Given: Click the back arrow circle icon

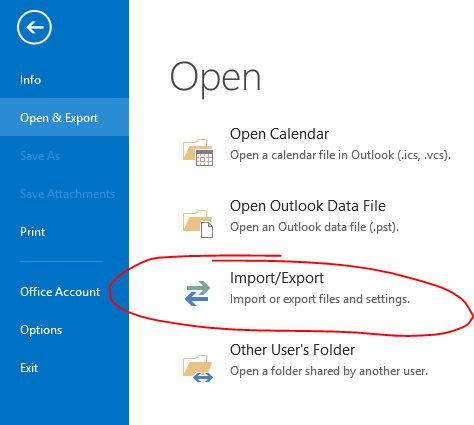Looking at the screenshot, I should click(34, 27).
